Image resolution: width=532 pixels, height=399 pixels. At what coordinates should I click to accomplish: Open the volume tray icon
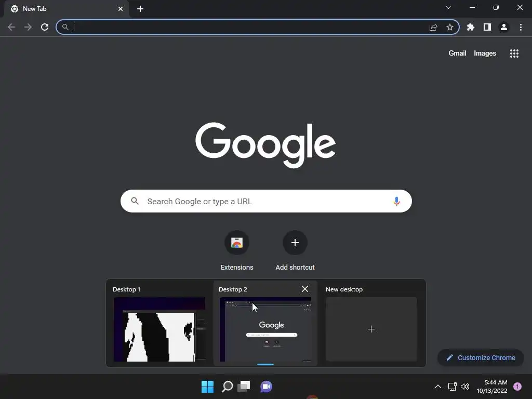click(465, 387)
